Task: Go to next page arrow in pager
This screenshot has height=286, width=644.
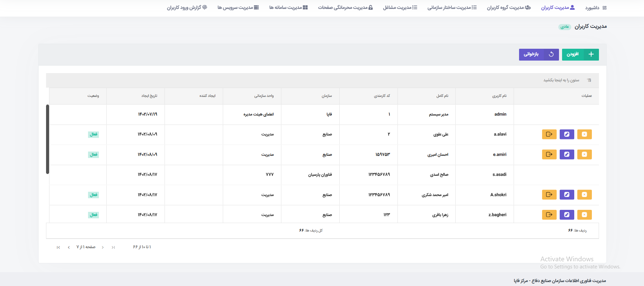Action: click(69, 247)
